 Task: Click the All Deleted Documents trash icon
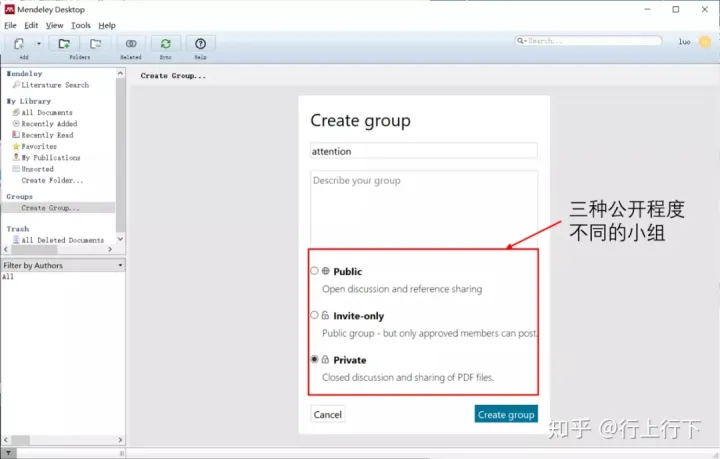[x=16, y=240]
